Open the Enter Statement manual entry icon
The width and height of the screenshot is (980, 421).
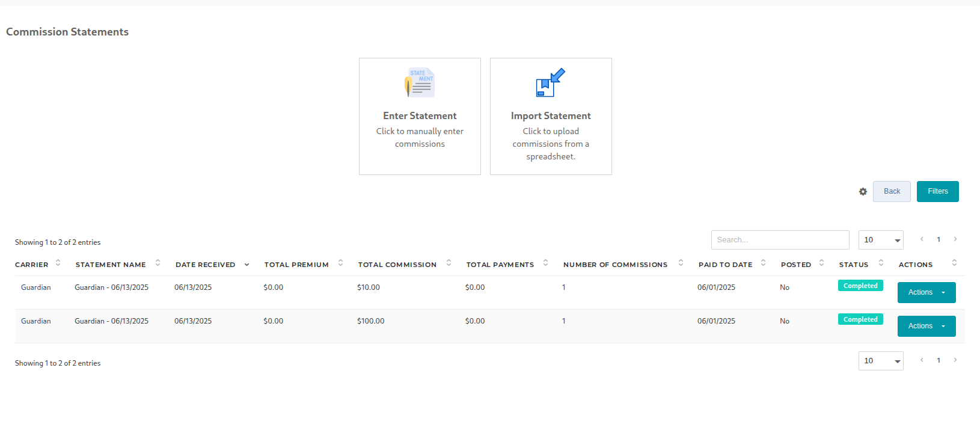click(x=420, y=82)
